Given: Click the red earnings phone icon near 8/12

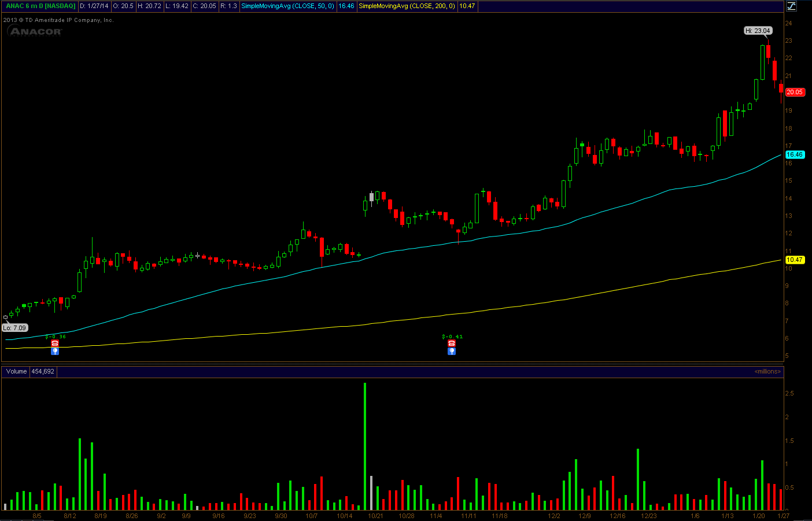Looking at the screenshot, I should coord(55,343).
